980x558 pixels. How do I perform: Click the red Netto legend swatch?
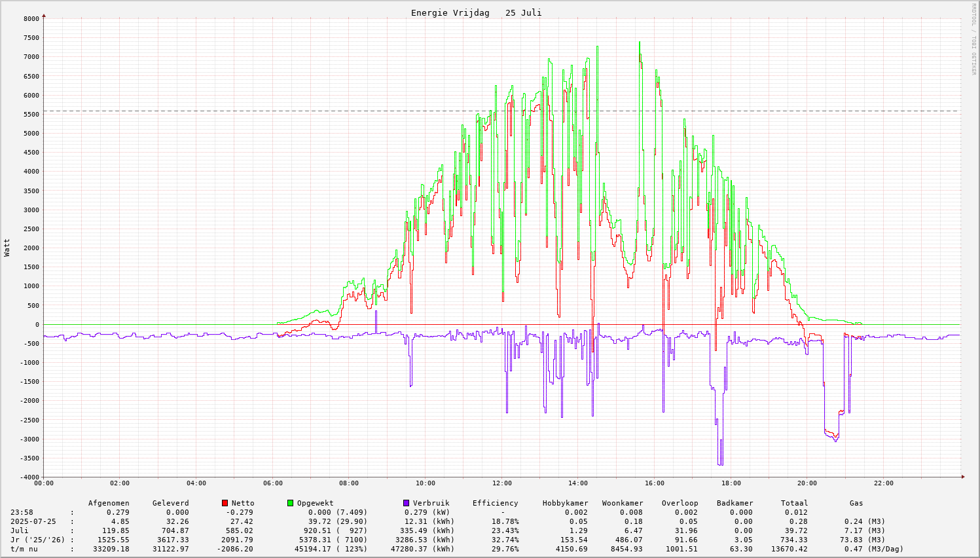click(225, 503)
